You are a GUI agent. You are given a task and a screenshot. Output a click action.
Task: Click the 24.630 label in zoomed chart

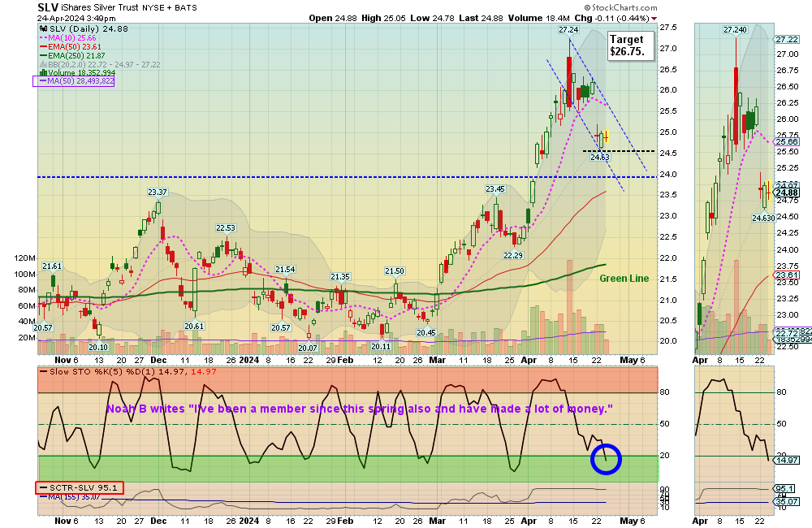(x=763, y=219)
